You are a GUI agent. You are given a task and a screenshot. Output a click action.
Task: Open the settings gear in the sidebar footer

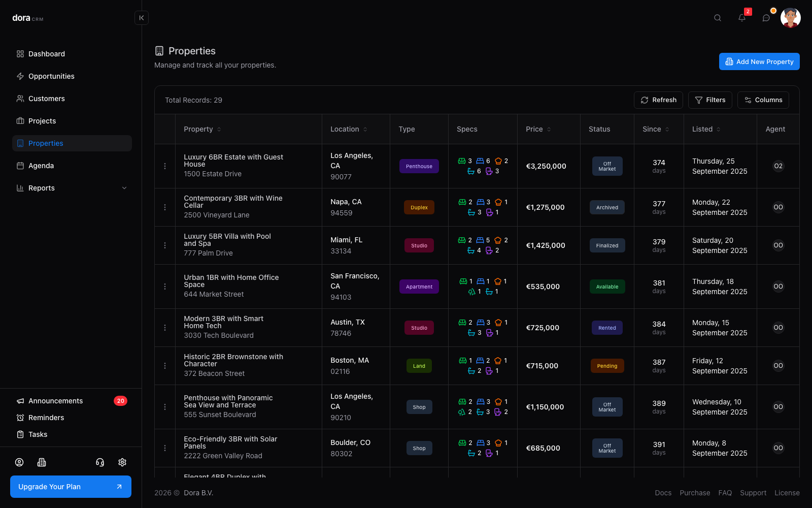point(122,462)
